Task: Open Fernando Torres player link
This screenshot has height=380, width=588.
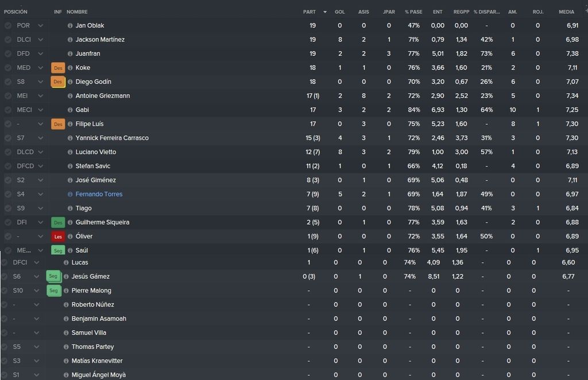Action: pos(99,194)
